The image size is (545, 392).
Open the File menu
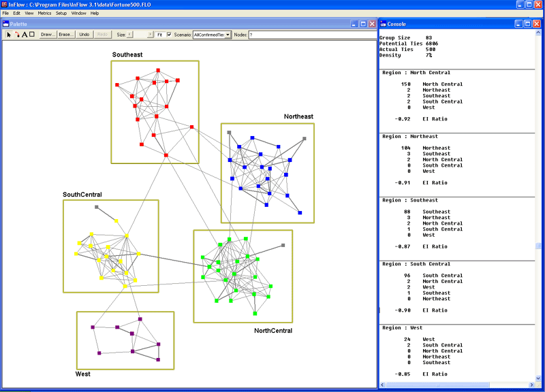click(5, 13)
